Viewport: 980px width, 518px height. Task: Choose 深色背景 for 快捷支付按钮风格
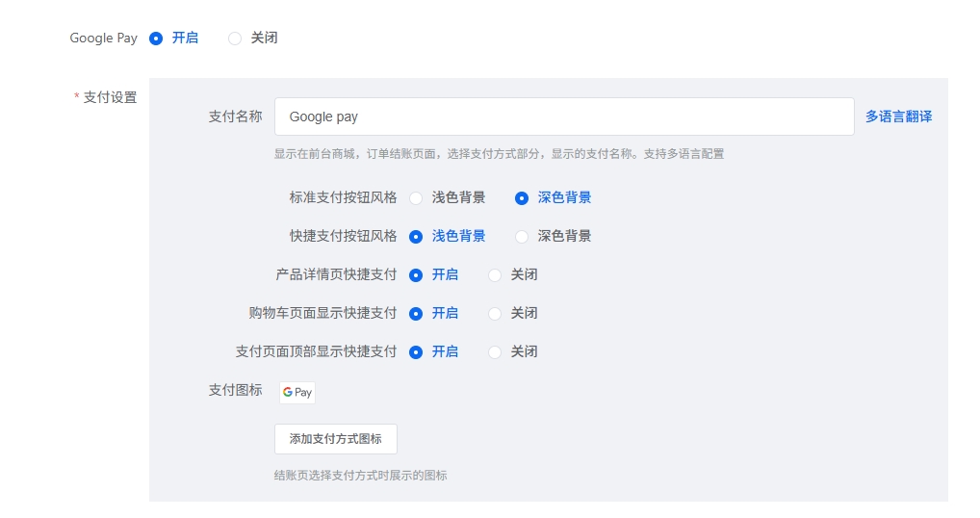click(x=522, y=237)
